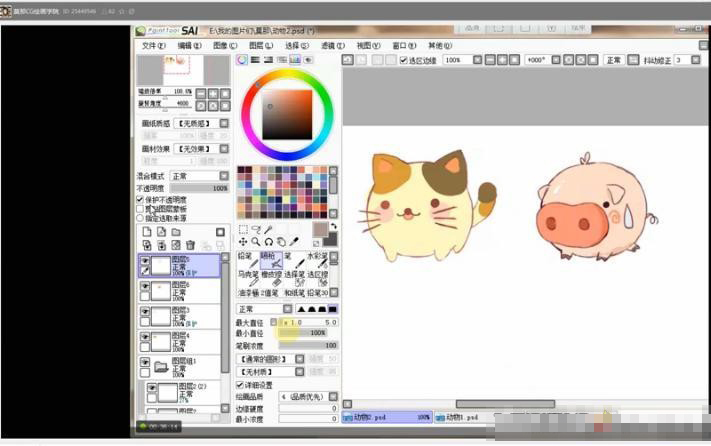
Task: Delete the selected layer via trash icon
Action: point(190,245)
